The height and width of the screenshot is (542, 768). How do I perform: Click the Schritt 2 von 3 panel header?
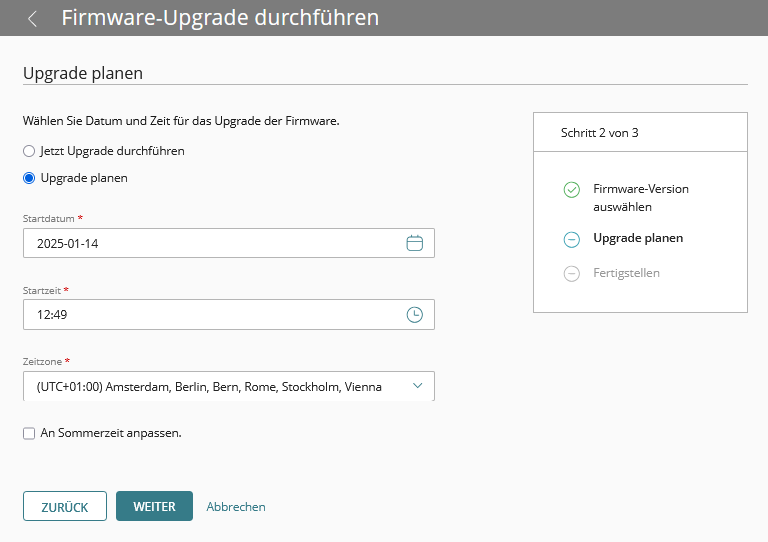coord(640,132)
